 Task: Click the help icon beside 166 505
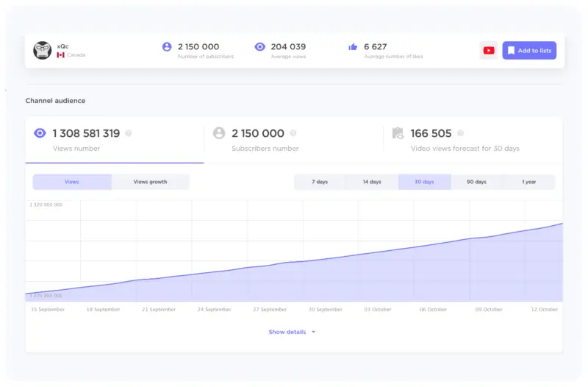coord(460,133)
